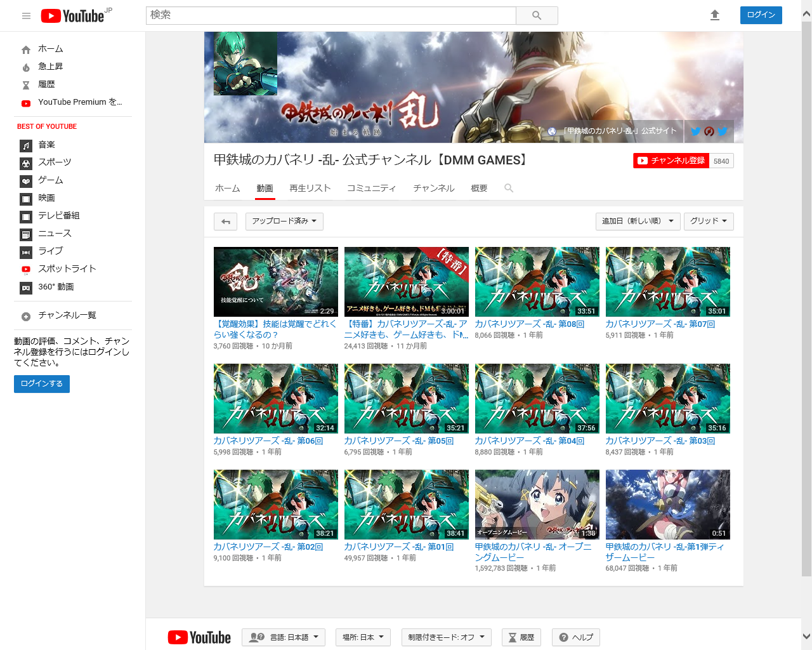Click the 5840 subscriber count

(721, 161)
